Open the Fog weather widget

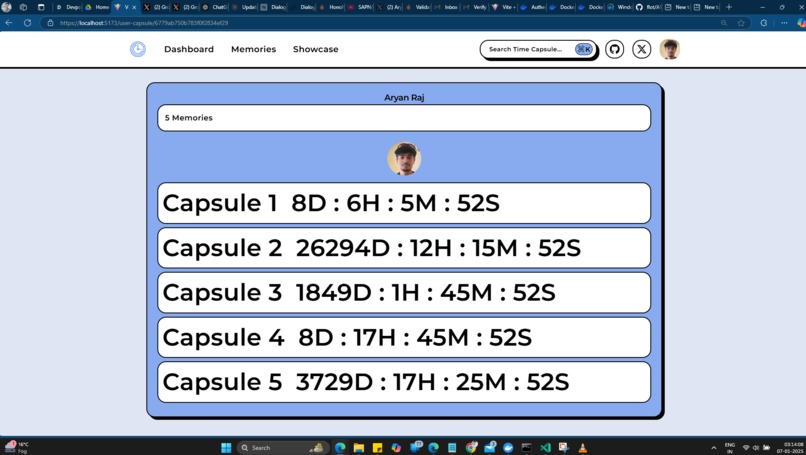pyautogui.click(x=16, y=447)
